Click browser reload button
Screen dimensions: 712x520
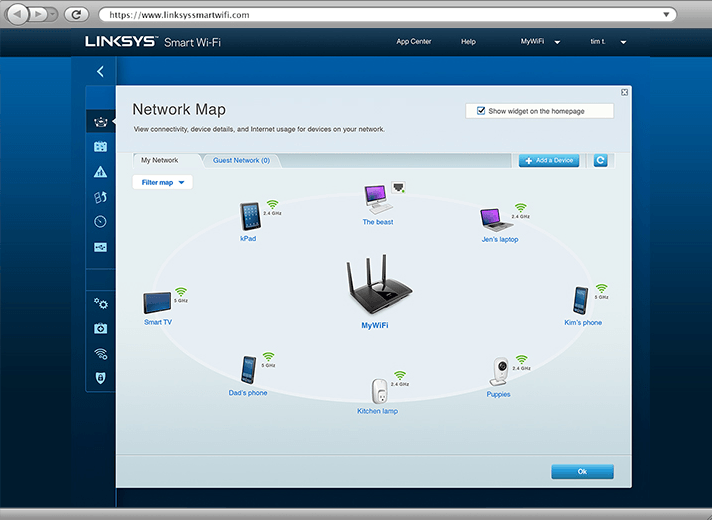[76, 15]
